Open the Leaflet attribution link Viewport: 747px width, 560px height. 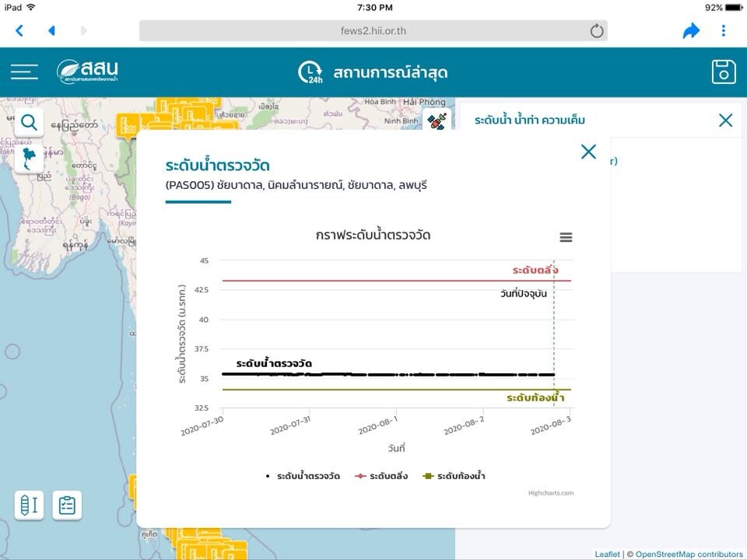[x=607, y=554]
